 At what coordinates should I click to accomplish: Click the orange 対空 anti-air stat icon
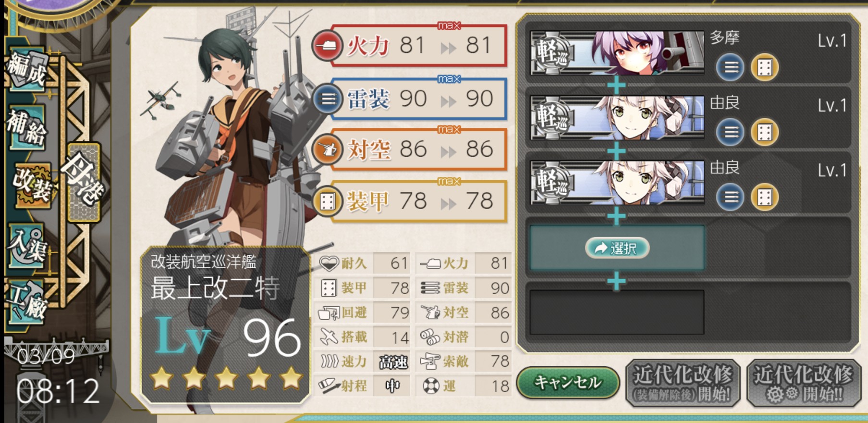[x=328, y=150]
